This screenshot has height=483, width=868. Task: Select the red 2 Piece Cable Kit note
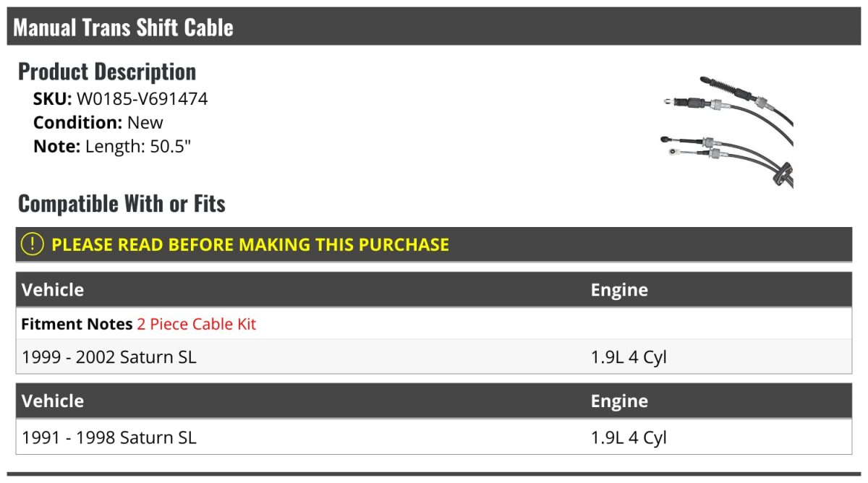(197, 325)
